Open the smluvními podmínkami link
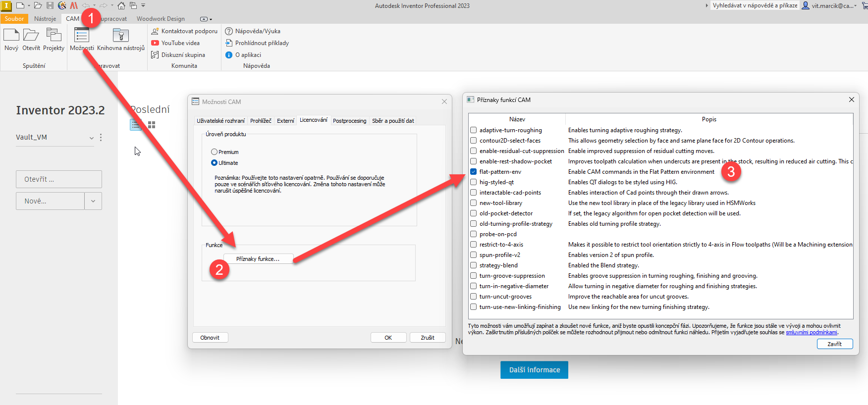This screenshot has height=405, width=868. [x=811, y=333]
